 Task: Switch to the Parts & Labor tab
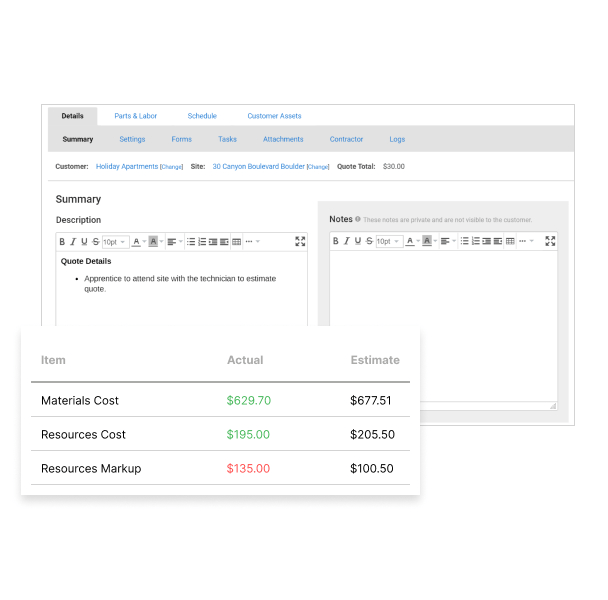click(135, 116)
